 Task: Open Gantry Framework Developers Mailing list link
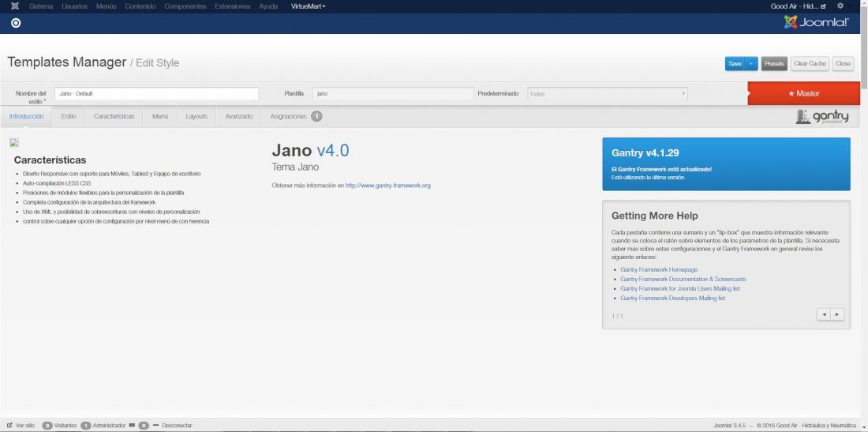coord(672,298)
